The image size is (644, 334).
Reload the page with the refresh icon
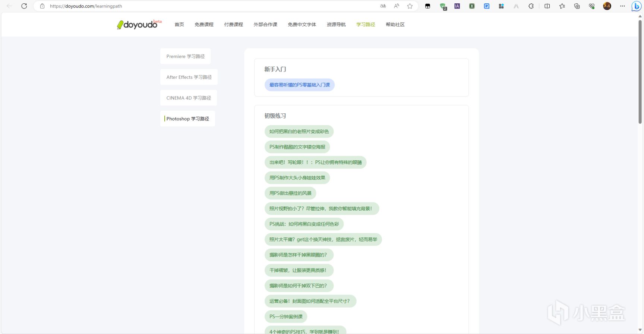pos(24,6)
